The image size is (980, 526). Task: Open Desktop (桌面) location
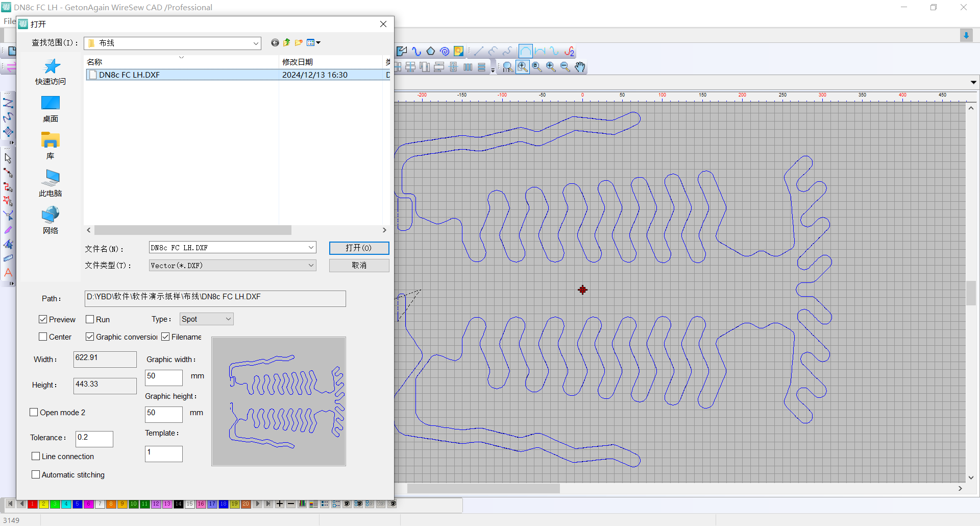coord(51,109)
